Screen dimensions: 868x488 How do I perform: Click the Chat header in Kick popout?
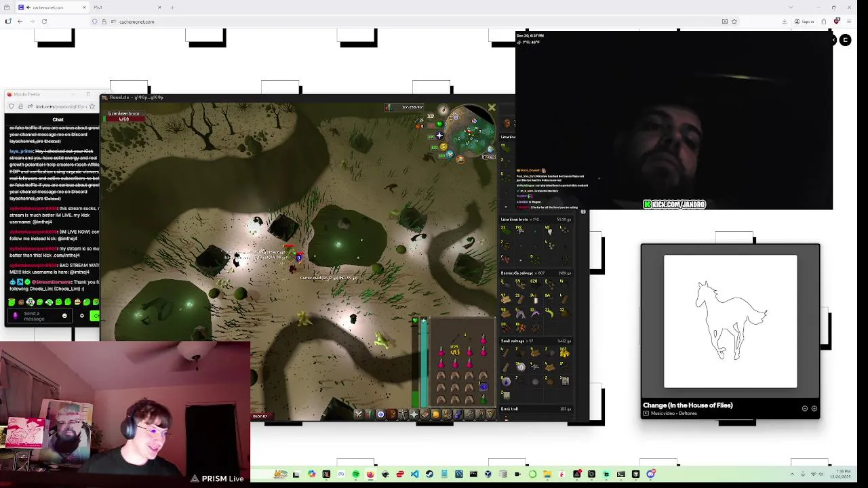(x=58, y=119)
